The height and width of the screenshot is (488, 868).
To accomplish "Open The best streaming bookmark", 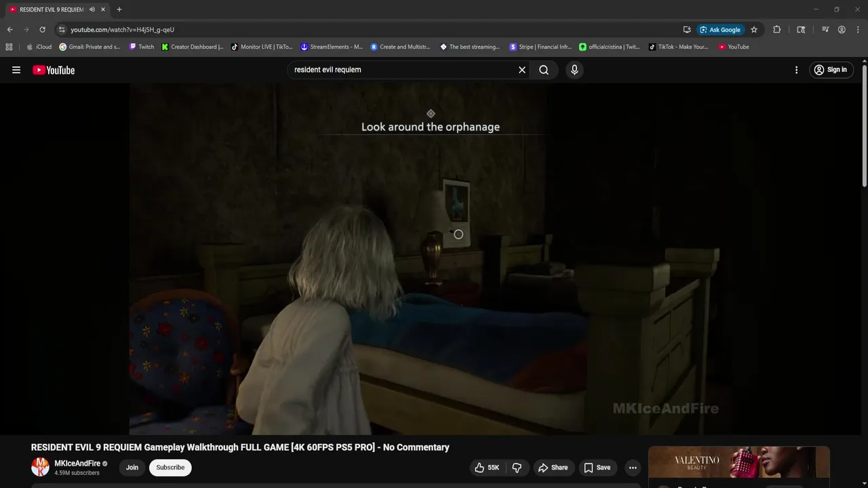I will [x=470, y=47].
